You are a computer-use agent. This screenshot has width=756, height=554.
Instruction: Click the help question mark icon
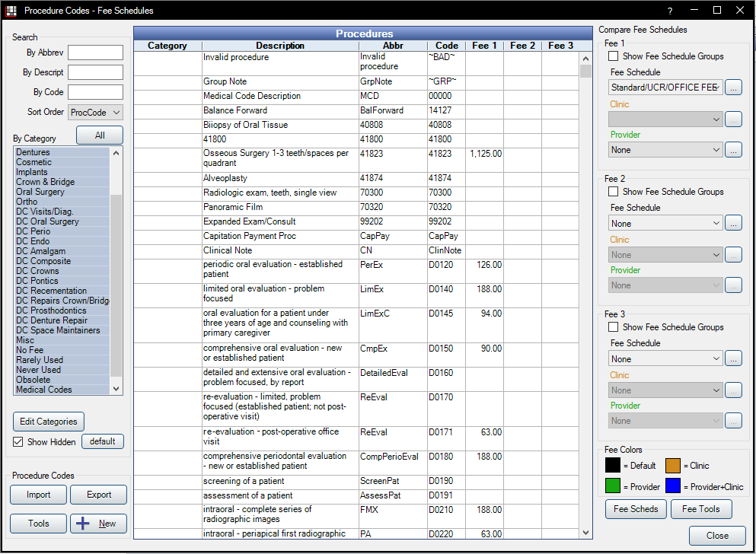click(670, 11)
